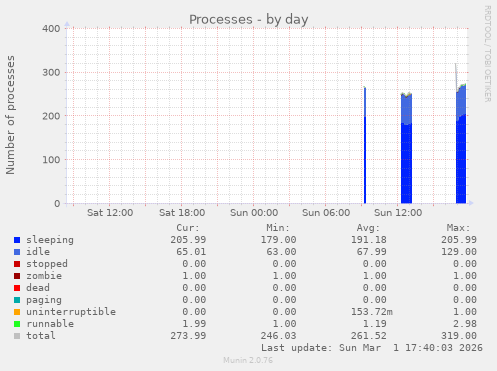Click the 'Sun 12:00' x-axis label
This screenshot has height=371, width=497.
click(398, 213)
